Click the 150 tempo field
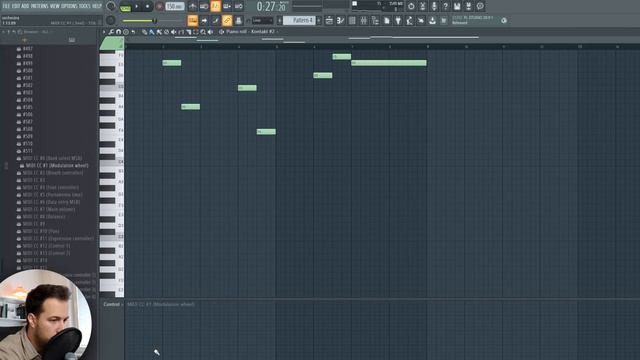 pyautogui.click(x=175, y=7)
